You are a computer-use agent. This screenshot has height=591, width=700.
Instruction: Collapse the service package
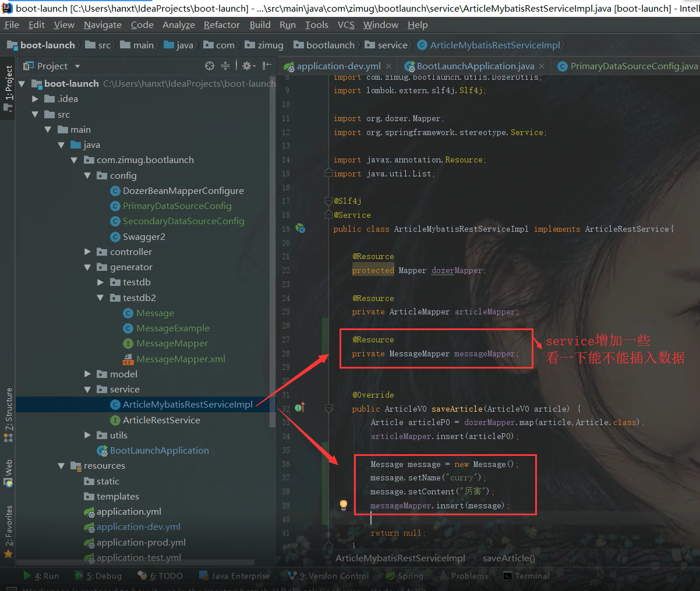87,390
